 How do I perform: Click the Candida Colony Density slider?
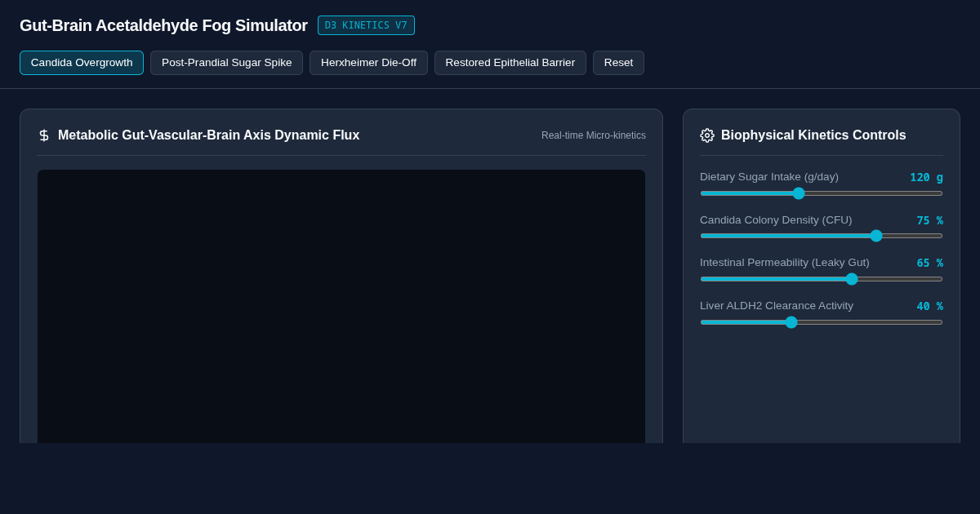point(822,236)
